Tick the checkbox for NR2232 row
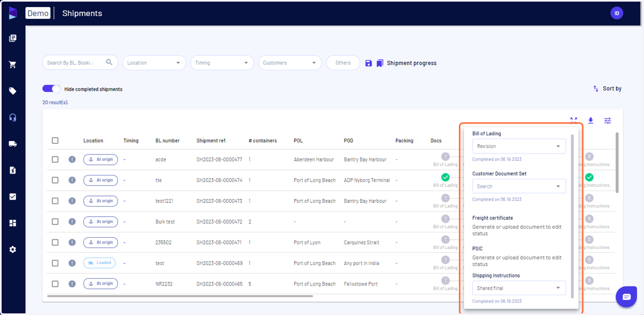Viewport: 644px width, 315px height. [x=55, y=284]
